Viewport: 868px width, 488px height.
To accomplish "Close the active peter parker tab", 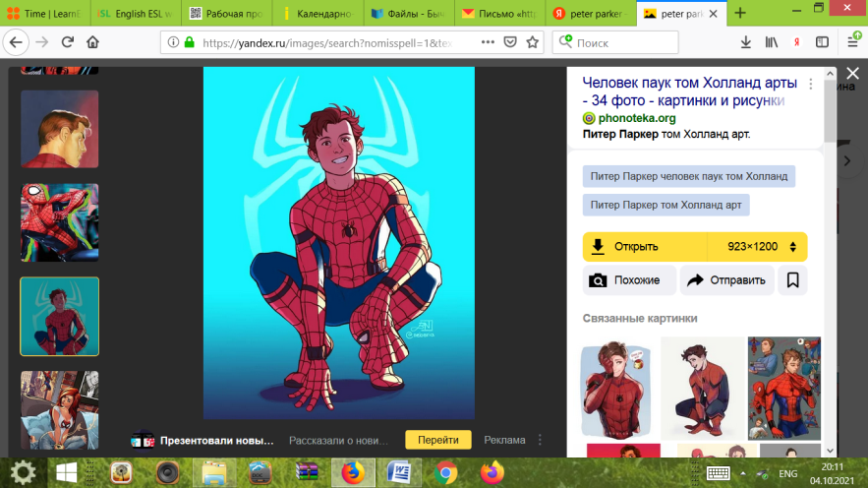I will [714, 14].
